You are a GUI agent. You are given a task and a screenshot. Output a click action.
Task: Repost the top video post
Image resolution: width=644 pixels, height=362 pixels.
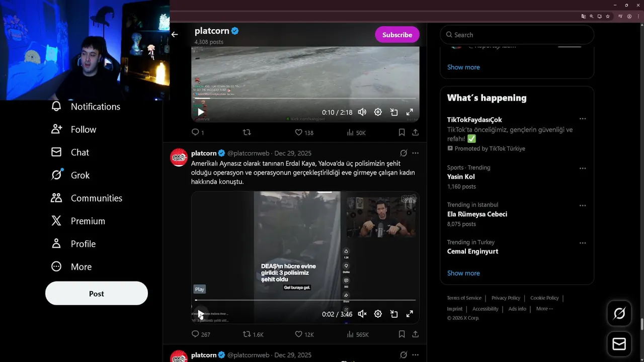point(247,132)
